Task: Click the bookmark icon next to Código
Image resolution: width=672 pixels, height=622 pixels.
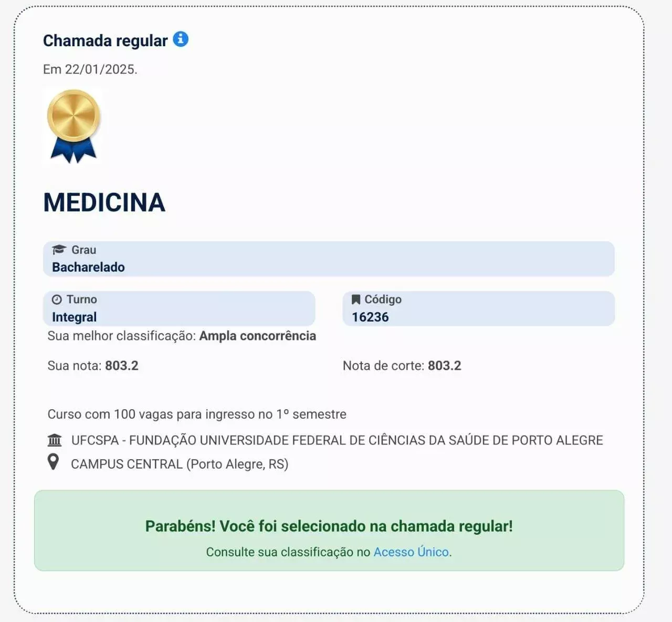Action: point(355,299)
